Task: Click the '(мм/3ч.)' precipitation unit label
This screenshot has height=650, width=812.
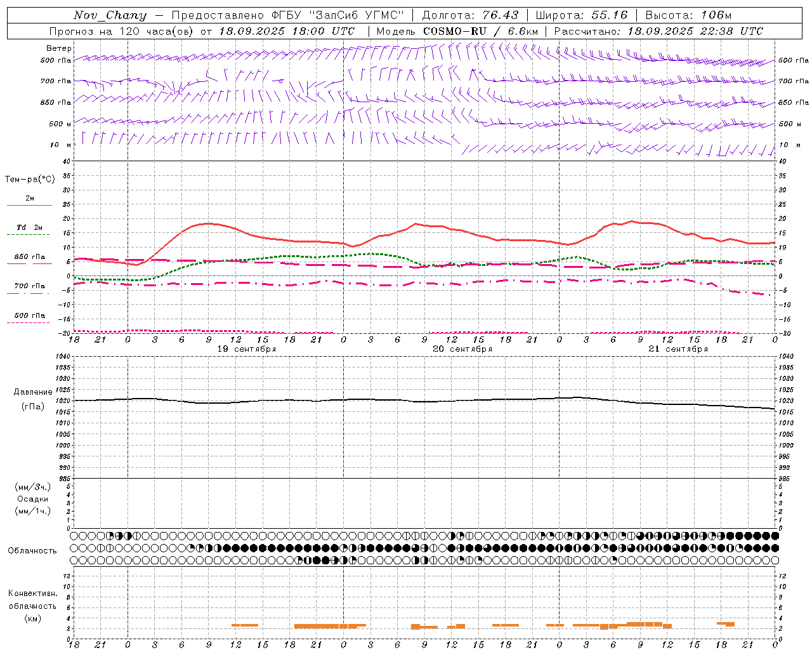Action: tap(33, 487)
